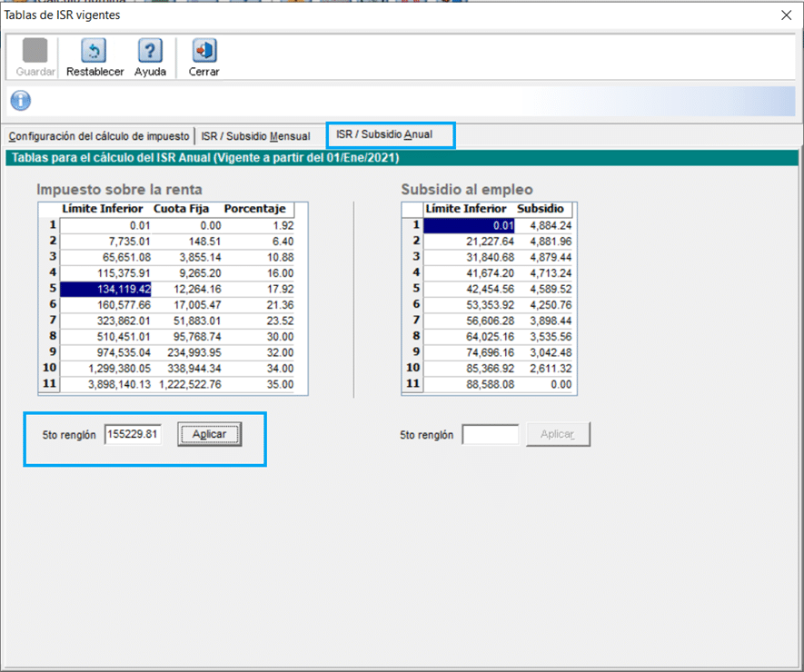The height and width of the screenshot is (672, 804).
Task: Select ISR cell 510,451.01
Action: tap(105, 337)
